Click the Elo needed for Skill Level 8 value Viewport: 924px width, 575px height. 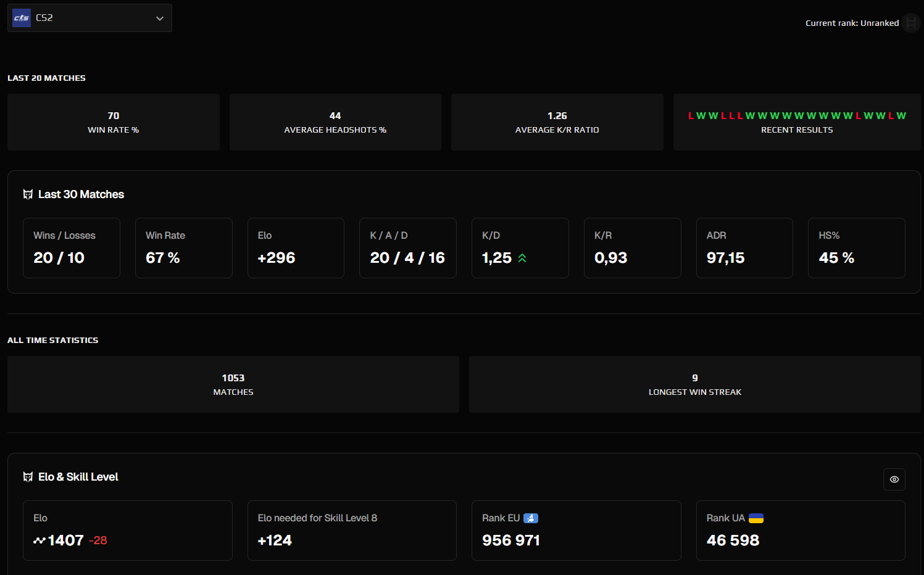274,540
